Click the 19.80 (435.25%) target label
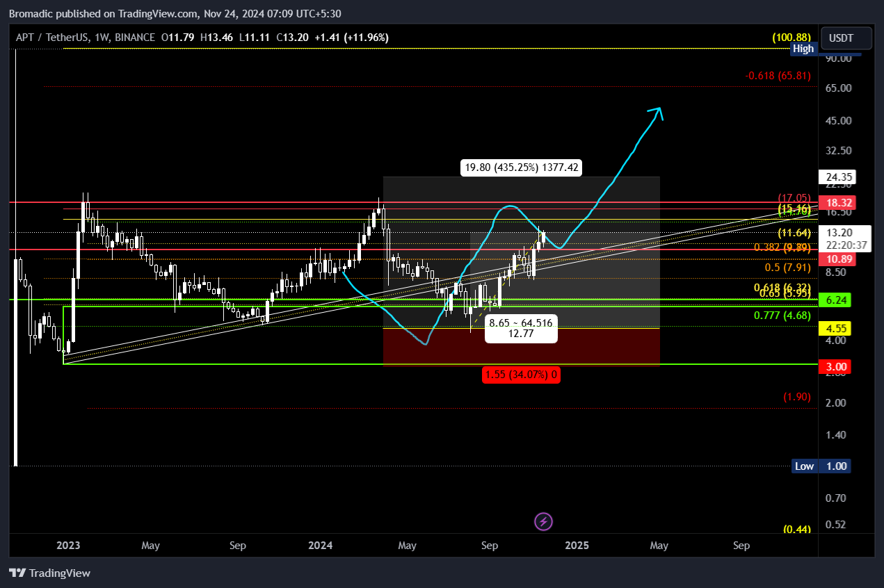This screenshot has width=884, height=588. [x=522, y=167]
